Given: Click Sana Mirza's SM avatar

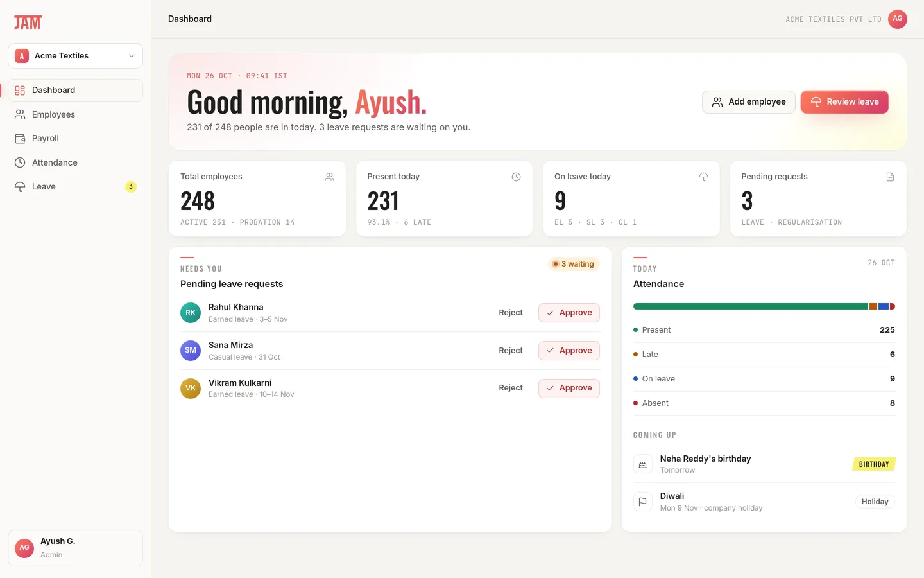Looking at the screenshot, I should (x=191, y=351).
